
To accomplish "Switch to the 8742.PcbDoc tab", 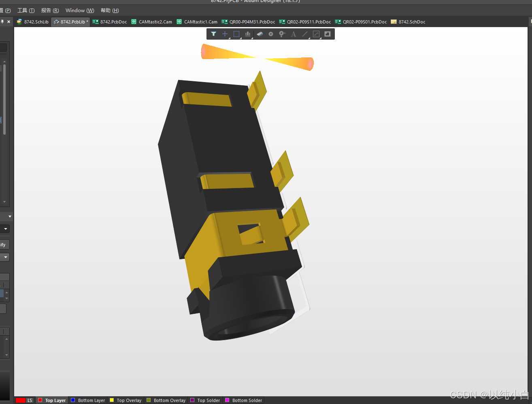I will click(110, 22).
